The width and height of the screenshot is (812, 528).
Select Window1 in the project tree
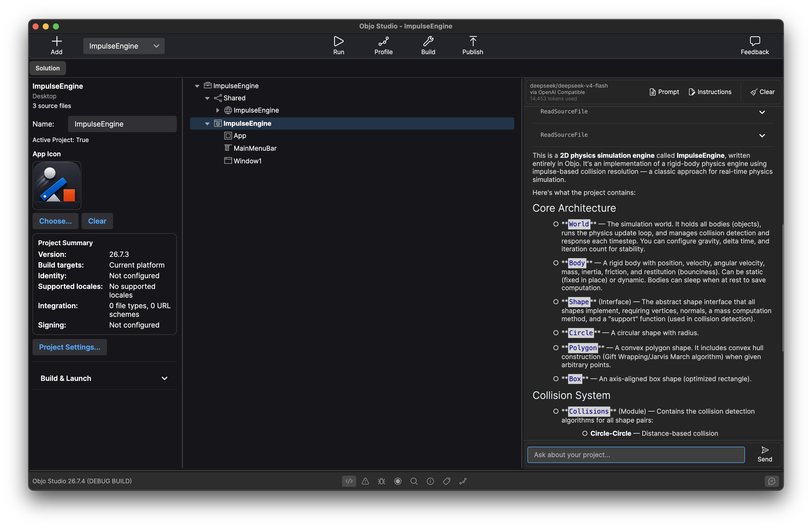247,161
